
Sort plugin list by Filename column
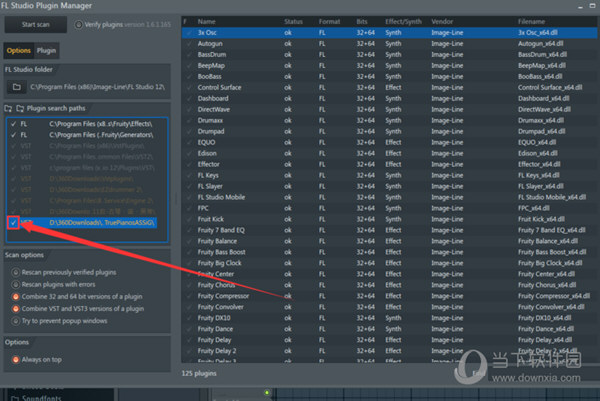pos(531,22)
